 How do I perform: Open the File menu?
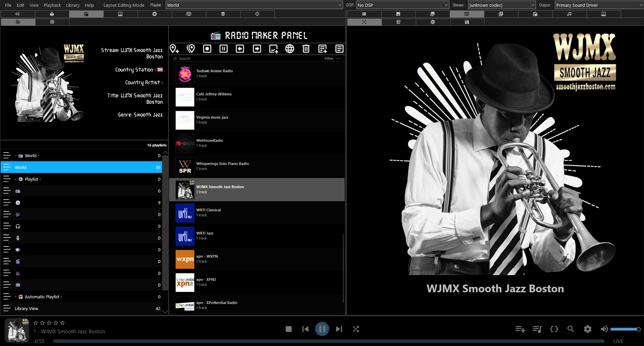pyautogui.click(x=8, y=5)
